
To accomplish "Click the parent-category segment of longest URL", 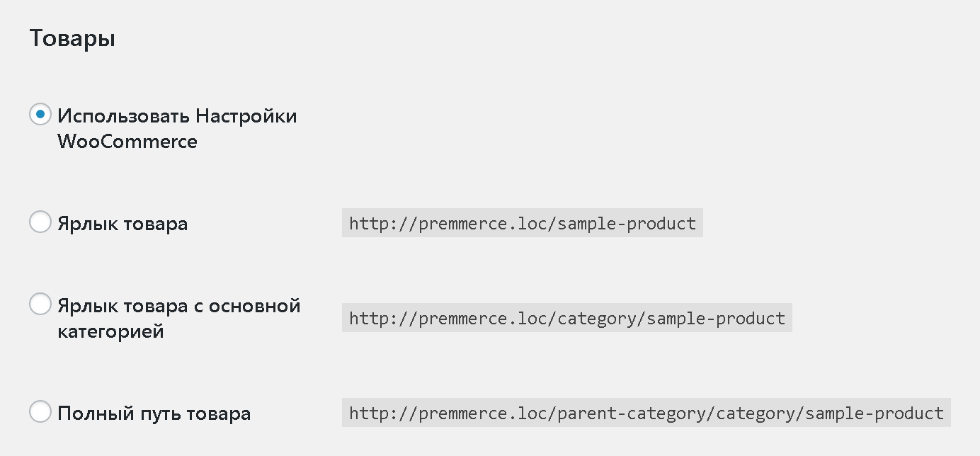I will point(632,413).
